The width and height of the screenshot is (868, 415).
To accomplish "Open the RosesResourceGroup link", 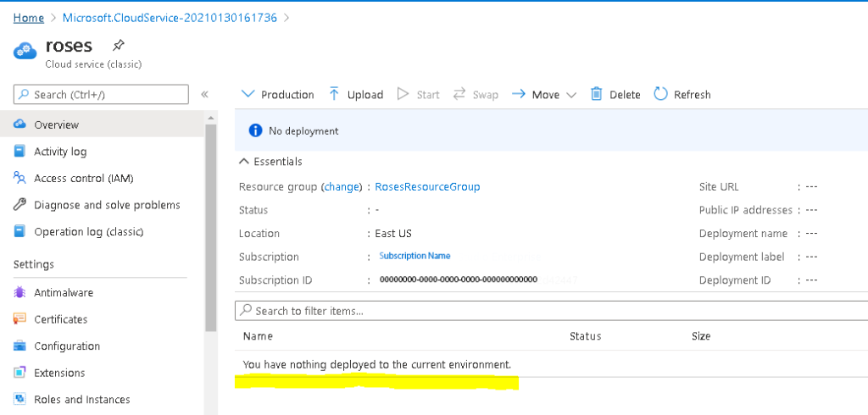I will click(427, 186).
